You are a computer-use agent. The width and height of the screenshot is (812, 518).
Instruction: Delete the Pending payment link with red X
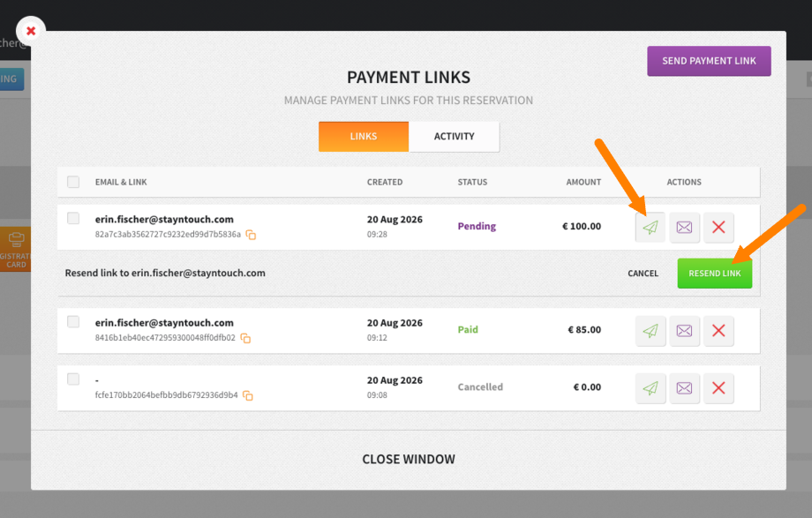point(718,227)
